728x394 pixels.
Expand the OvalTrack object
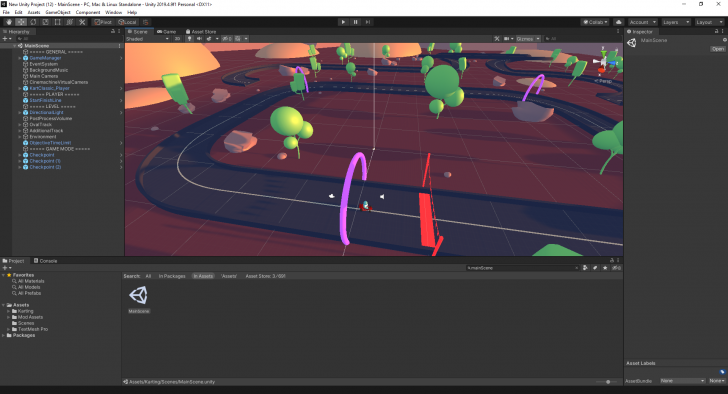[20, 124]
